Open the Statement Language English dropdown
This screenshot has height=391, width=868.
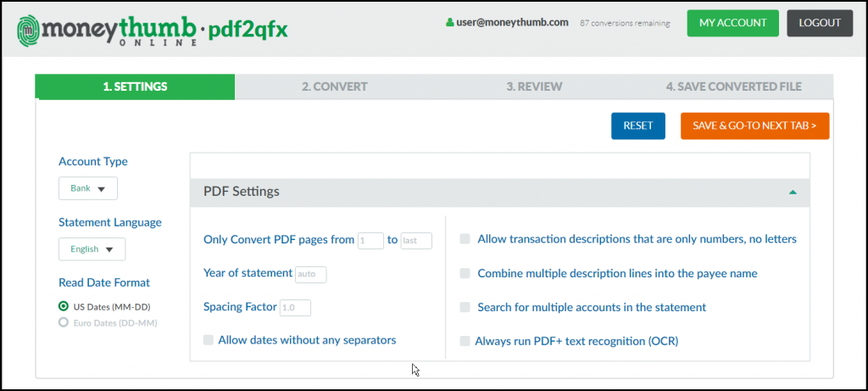click(92, 249)
